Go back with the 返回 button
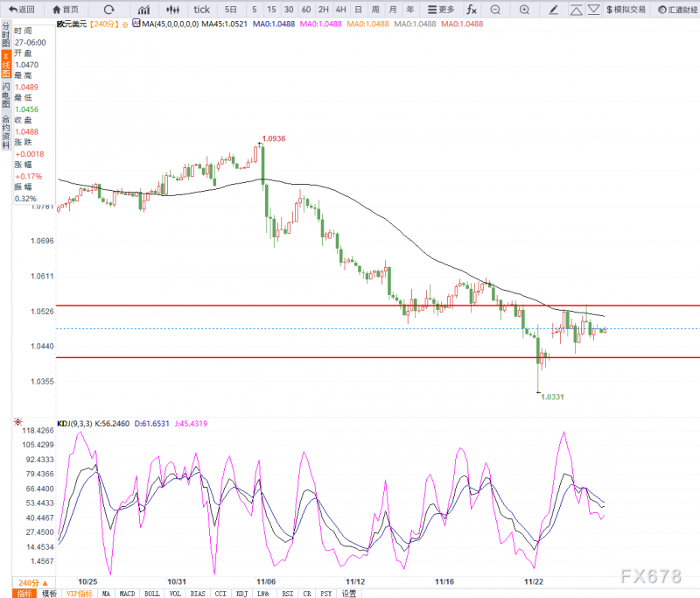This screenshot has width=700, height=598. 21,10
